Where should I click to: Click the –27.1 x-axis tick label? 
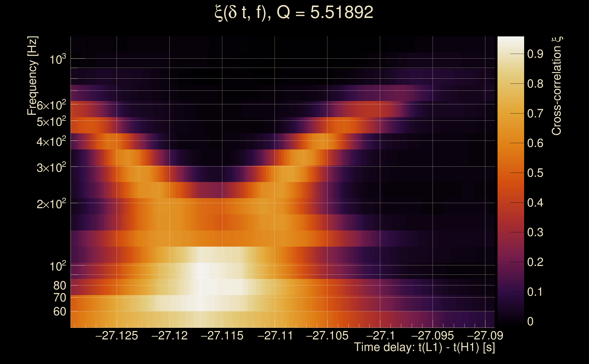(380, 336)
